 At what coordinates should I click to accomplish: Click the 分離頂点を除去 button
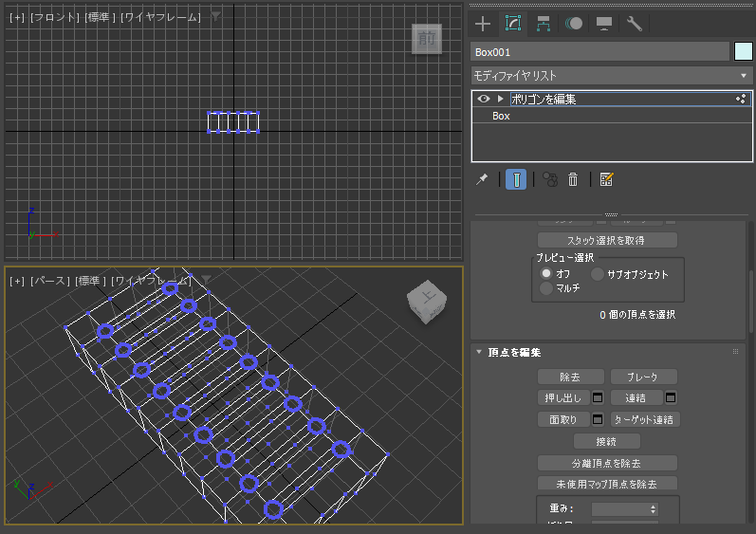(607, 463)
